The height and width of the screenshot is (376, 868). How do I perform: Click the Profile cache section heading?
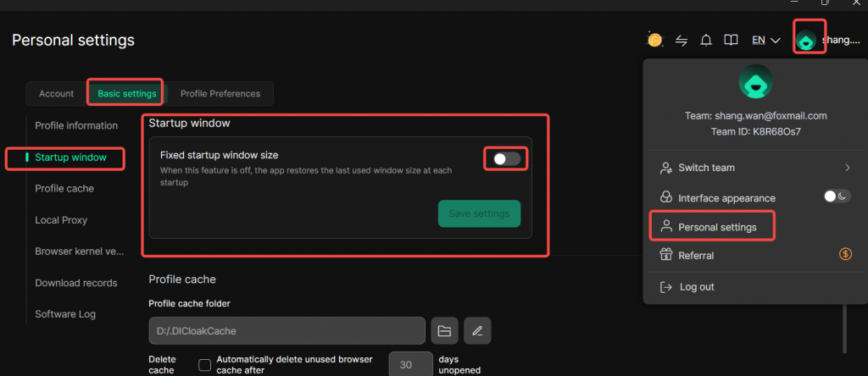(182, 279)
